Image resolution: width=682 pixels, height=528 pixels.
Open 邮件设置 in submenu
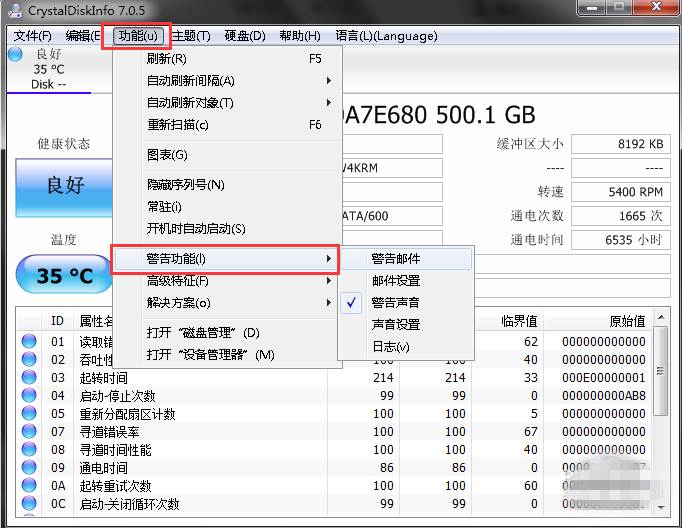click(405, 281)
